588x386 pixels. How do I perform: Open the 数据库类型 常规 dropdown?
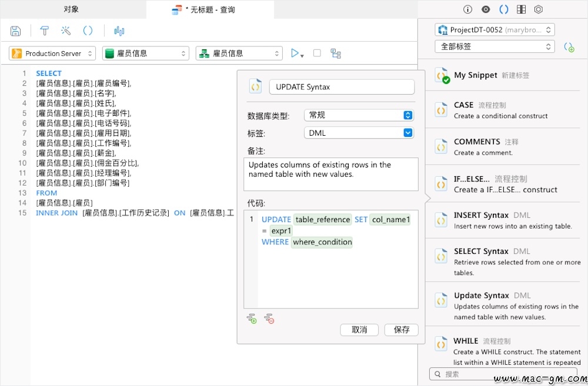tap(359, 115)
